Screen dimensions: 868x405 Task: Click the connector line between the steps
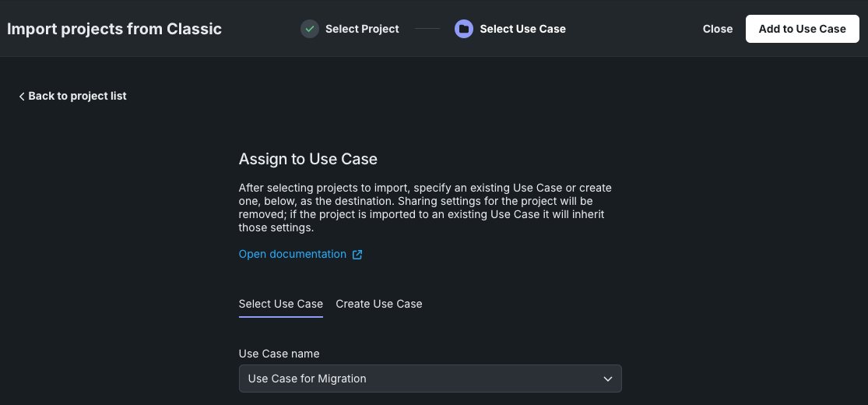coord(427,29)
